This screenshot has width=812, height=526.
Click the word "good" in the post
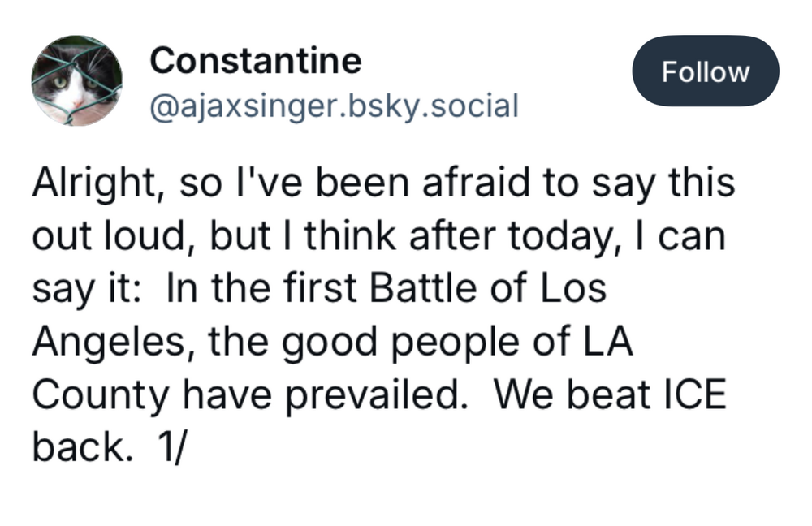(x=322, y=343)
